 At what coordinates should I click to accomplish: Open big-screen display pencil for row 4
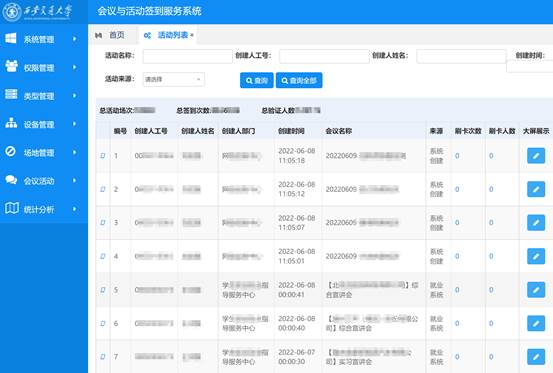(x=536, y=256)
